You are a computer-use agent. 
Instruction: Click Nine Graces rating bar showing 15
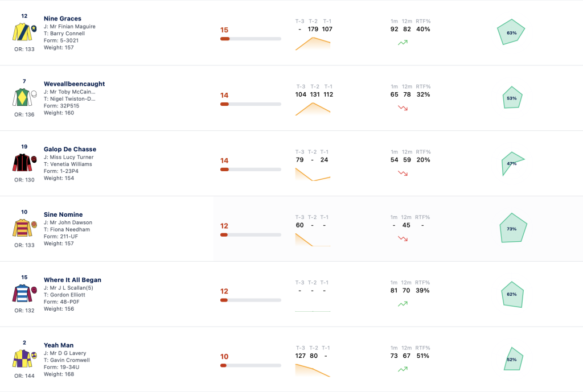251,39
